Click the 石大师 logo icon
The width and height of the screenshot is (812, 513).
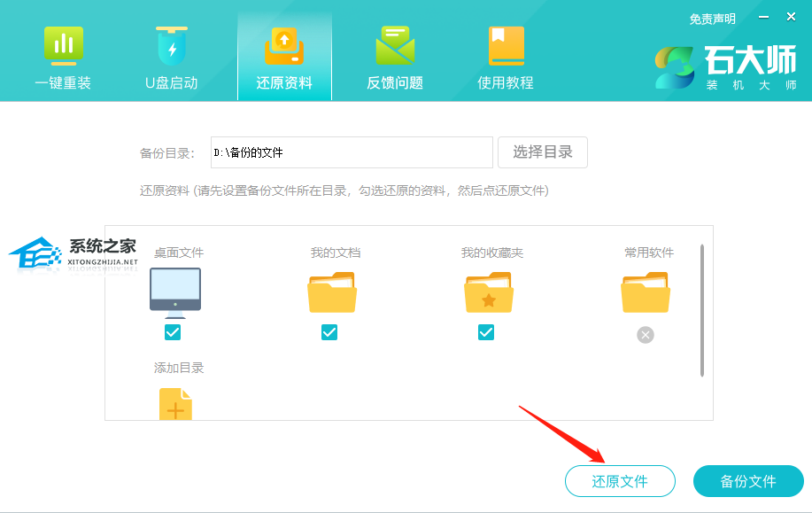coord(674,67)
